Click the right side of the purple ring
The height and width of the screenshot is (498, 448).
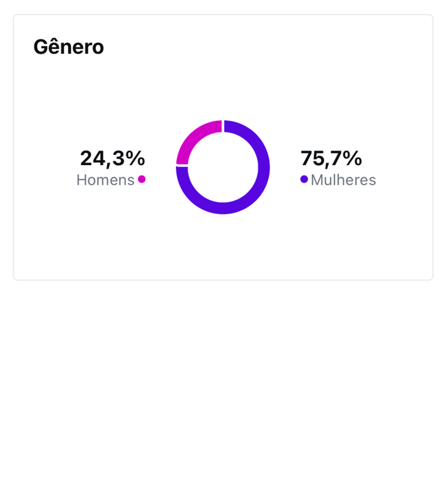click(x=264, y=167)
